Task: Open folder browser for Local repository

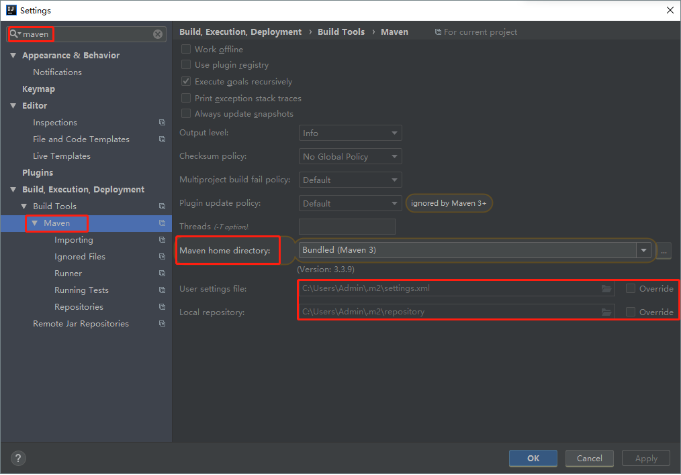Action: tap(606, 312)
